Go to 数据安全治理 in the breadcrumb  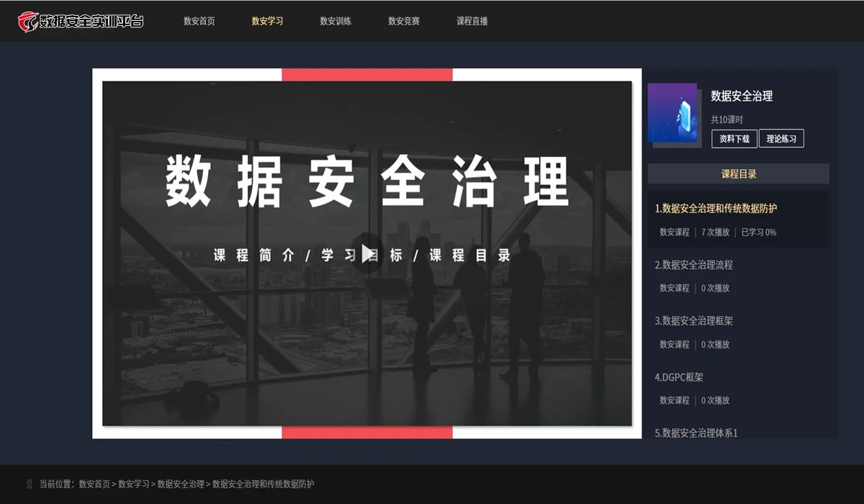pyautogui.click(x=181, y=484)
